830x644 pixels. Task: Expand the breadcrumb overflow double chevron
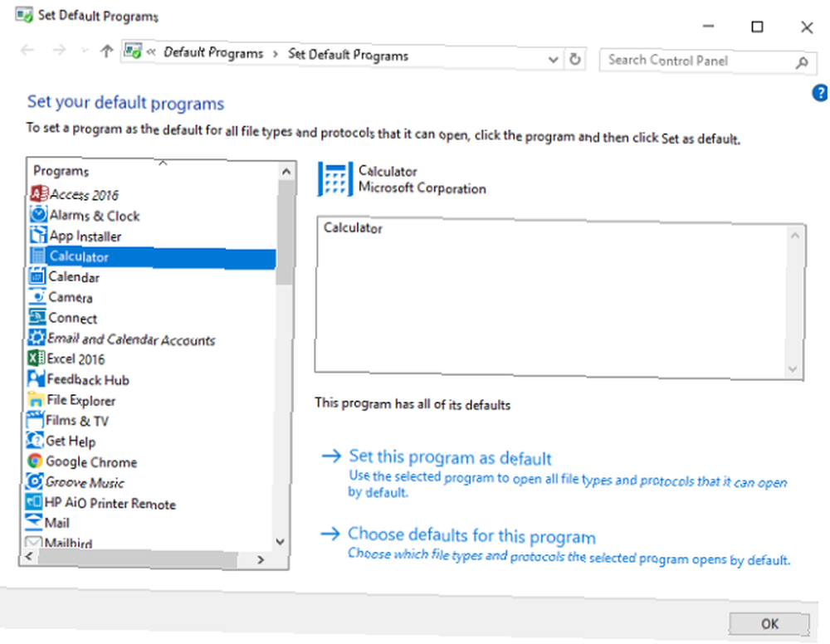[151, 51]
